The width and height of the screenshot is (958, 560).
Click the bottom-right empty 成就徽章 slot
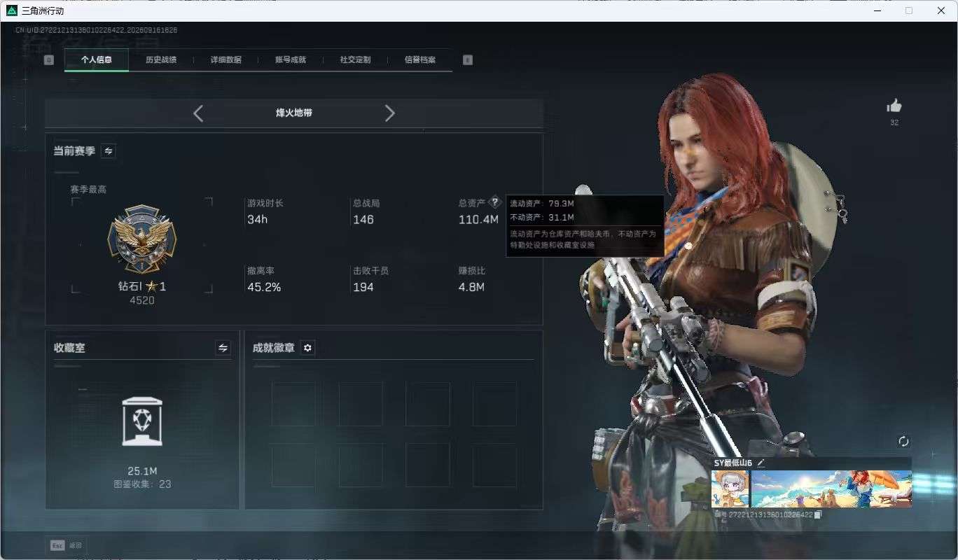click(x=494, y=465)
